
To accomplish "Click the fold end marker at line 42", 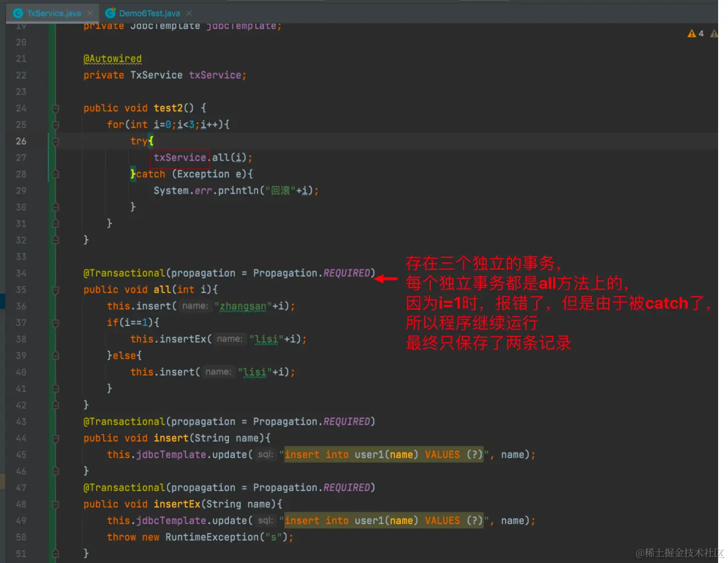I will (x=55, y=405).
